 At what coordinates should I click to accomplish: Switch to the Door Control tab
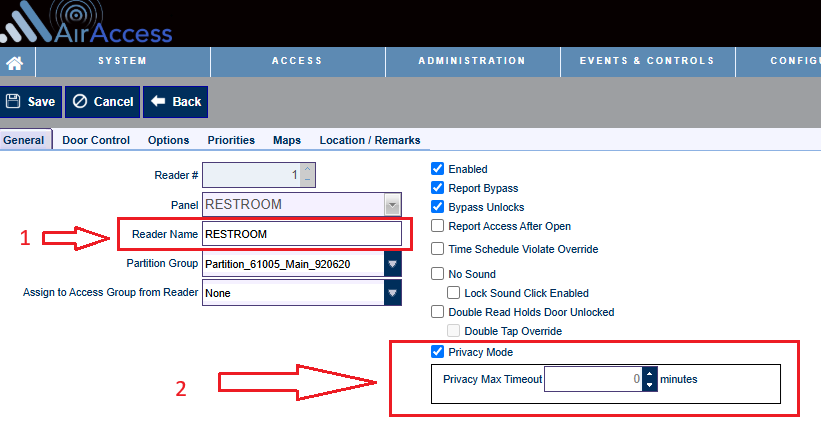coord(96,140)
